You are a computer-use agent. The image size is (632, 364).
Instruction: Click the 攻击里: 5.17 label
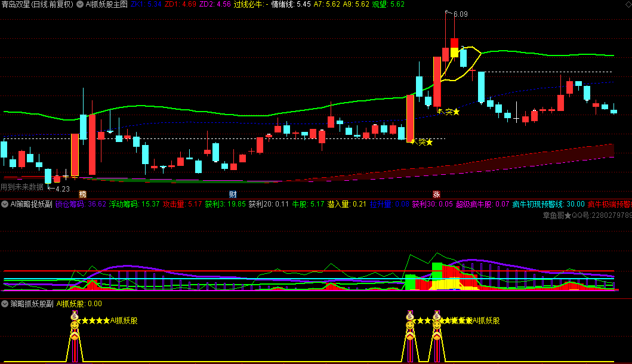pyautogui.click(x=182, y=204)
